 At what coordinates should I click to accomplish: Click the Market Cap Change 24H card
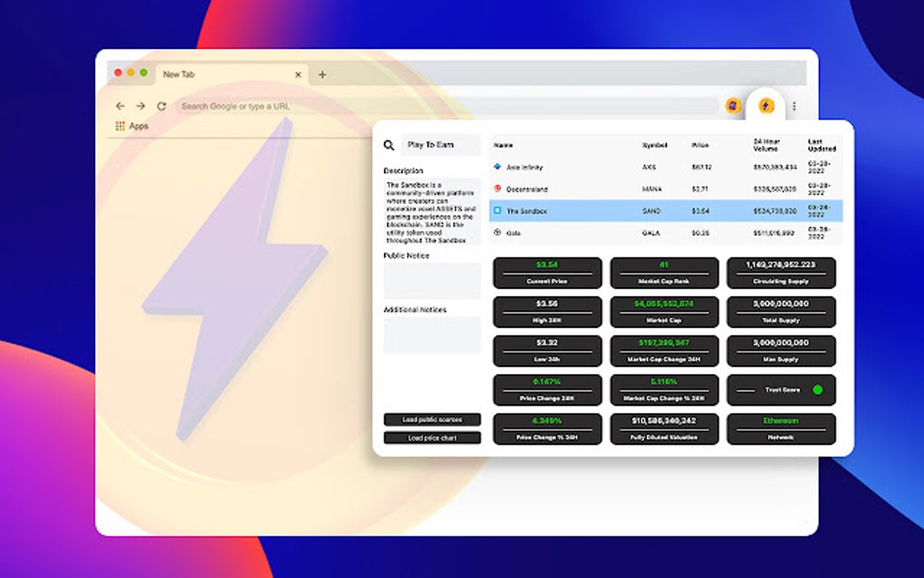point(664,351)
